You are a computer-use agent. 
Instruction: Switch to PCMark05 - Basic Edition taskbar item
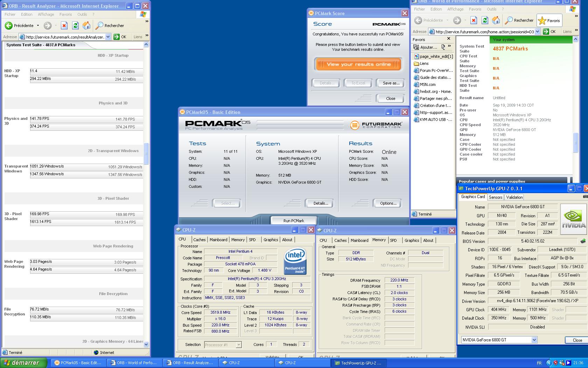click(x=78, y=363)
